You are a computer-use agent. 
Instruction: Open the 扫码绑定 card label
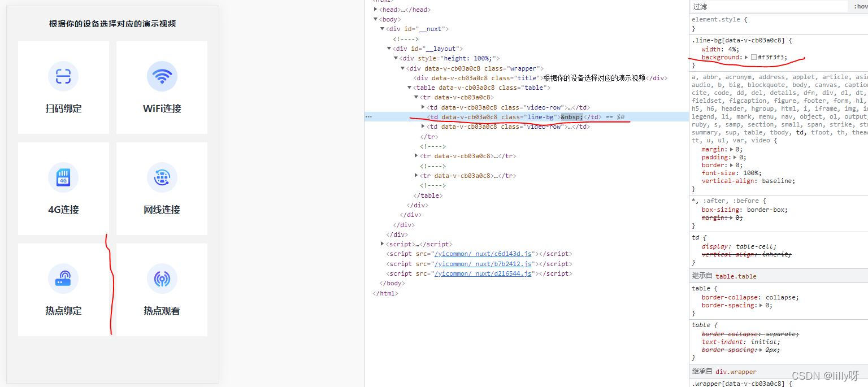pyautogui.click(x=63, y=108)
